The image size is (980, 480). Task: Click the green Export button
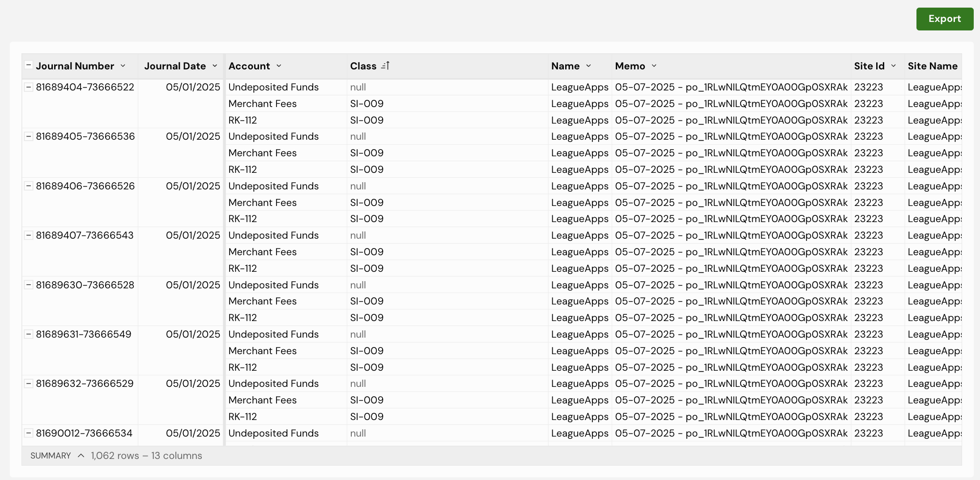tap(945, 19)
